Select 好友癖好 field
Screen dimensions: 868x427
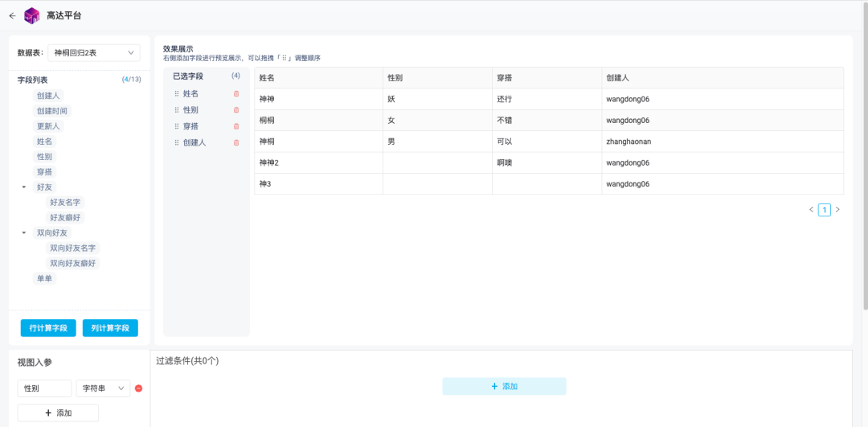pos(65,218)
